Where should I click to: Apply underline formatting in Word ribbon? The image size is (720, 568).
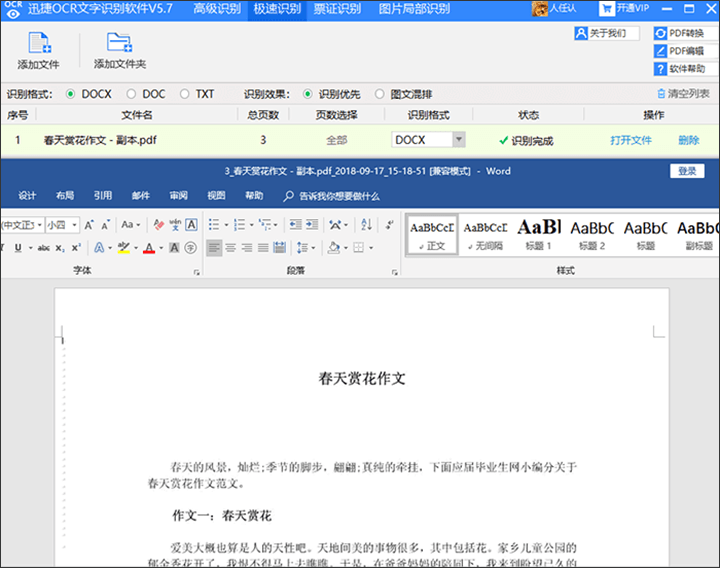(18, 248)
